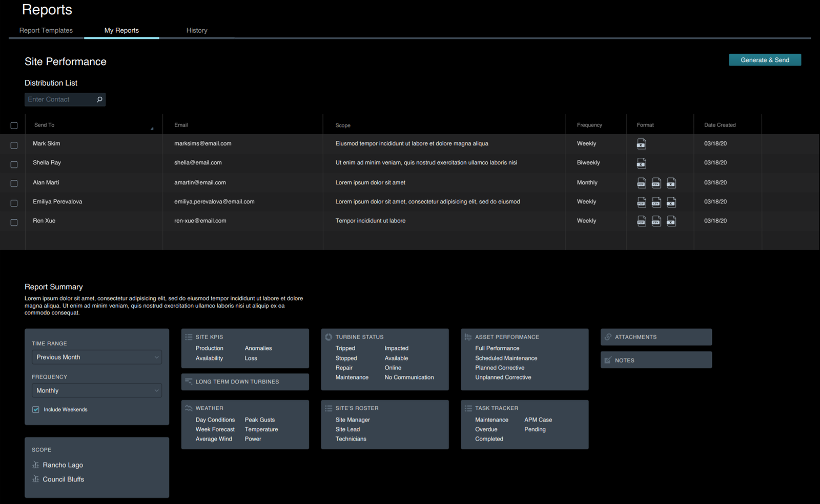Click 'Anomalies' under Site KPIs
820x504 pixels.
point(258,348)
